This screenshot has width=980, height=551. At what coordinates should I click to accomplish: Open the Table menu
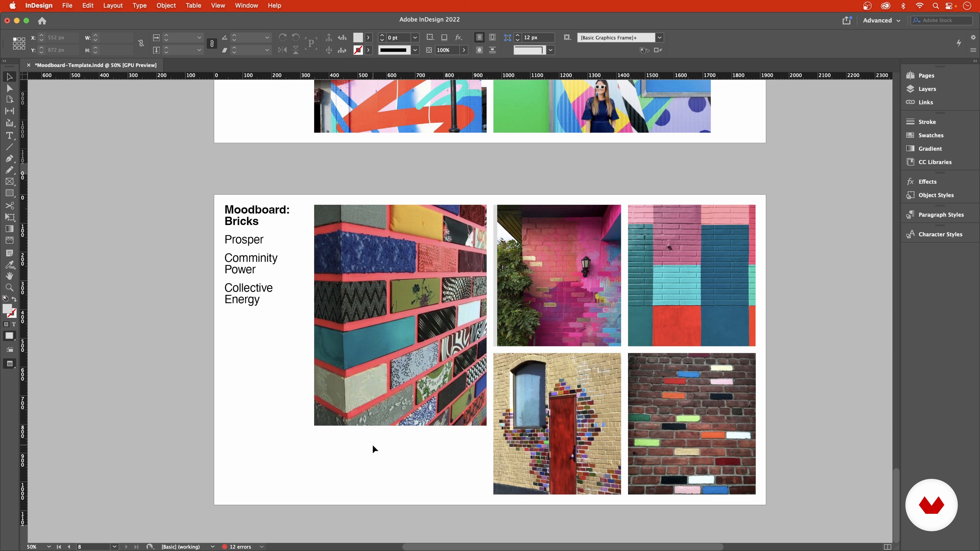[193, 6]
